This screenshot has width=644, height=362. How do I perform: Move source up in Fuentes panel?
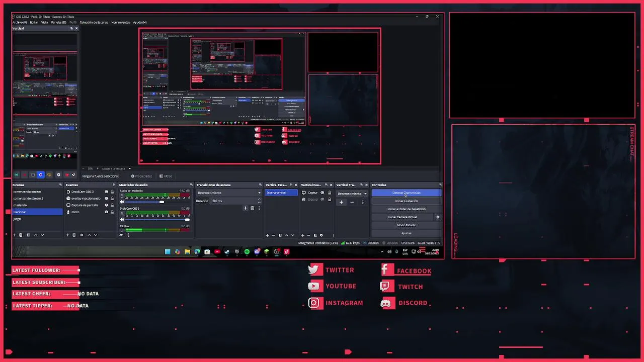[x=89, y=235]
